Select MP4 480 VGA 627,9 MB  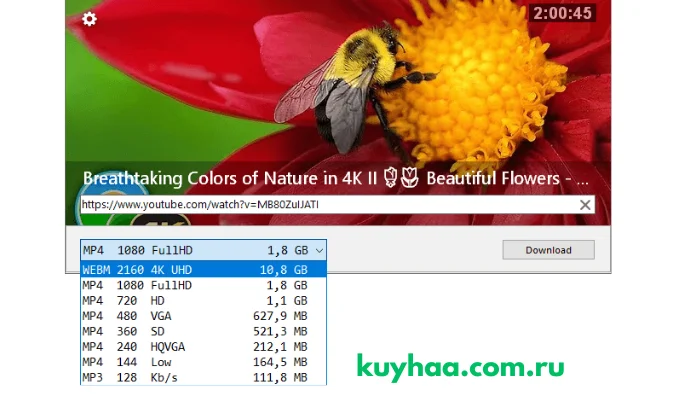coord(204,316)
